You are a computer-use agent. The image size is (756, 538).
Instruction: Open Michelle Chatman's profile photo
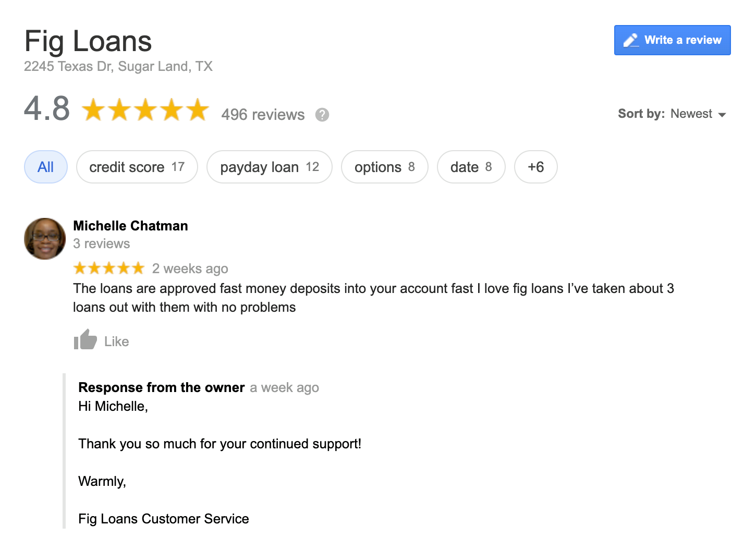point(45,239)
